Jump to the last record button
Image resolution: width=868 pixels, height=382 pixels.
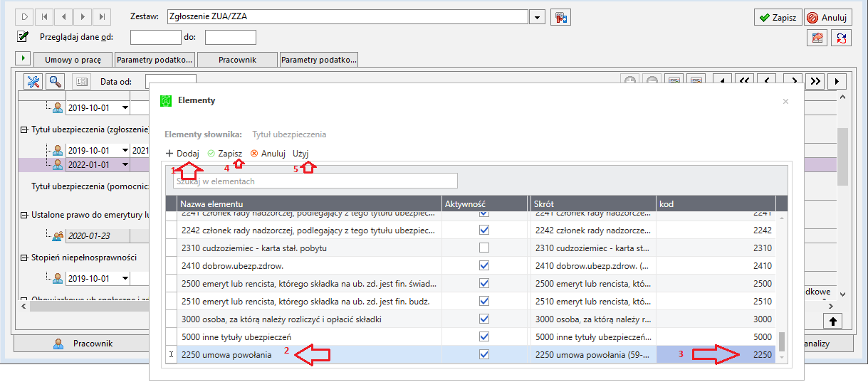point(102,16)
